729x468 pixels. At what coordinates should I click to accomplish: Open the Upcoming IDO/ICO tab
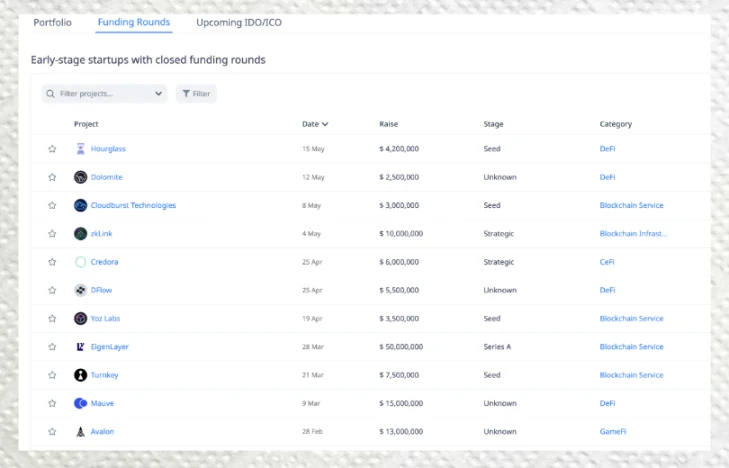click(239, 22)
